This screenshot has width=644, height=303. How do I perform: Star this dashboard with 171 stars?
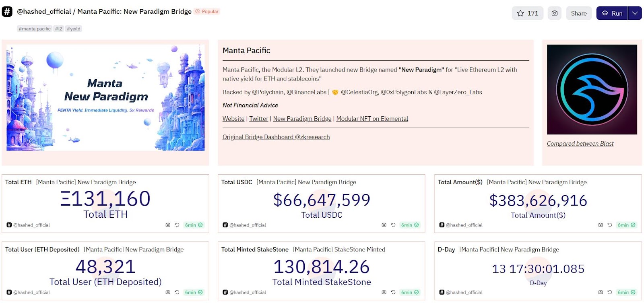(x=527, y=13)
